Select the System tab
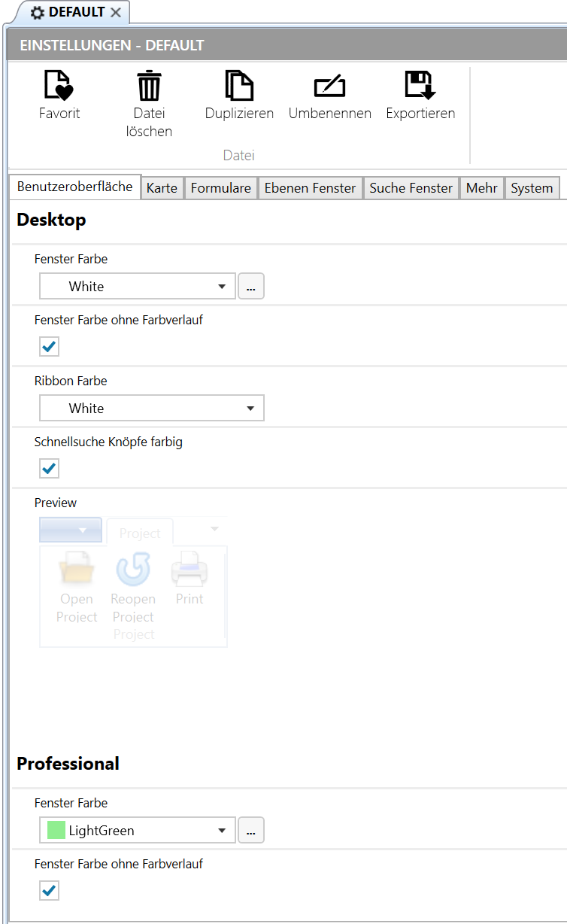This screenshot has height=924, width=567. (x=532, y=188)
